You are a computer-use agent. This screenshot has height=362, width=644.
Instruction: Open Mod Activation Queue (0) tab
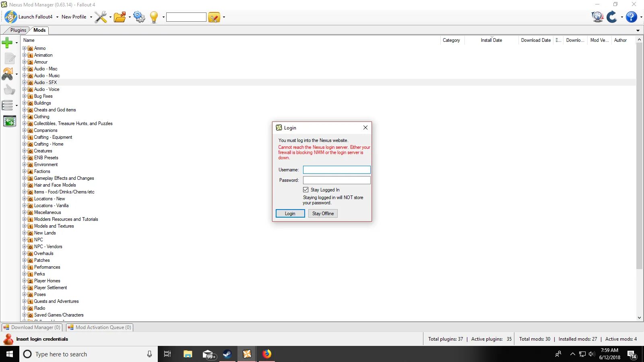click(x=99, y=327)
